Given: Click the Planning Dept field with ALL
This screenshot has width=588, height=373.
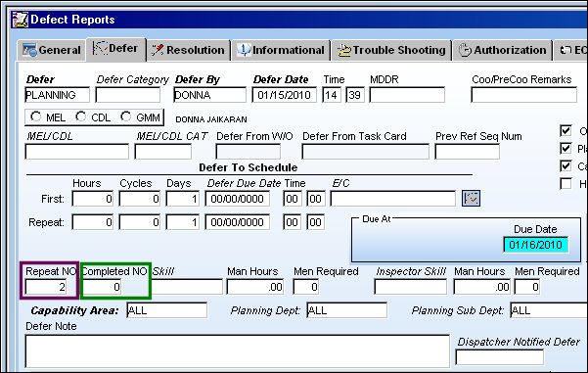Looking at the screenshot, I should click(x=347, y=310).
